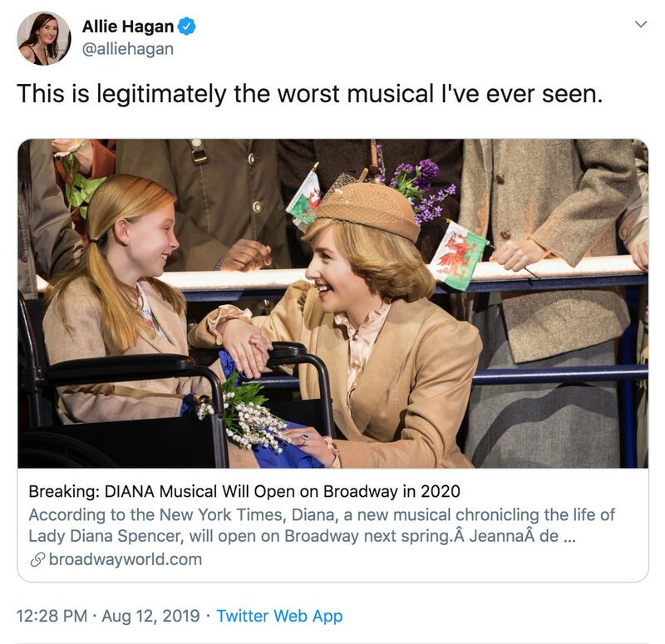Viewport: 665px width, 644px height.
Task: Click the woman's tan hat in the photo
Action: 369,208
